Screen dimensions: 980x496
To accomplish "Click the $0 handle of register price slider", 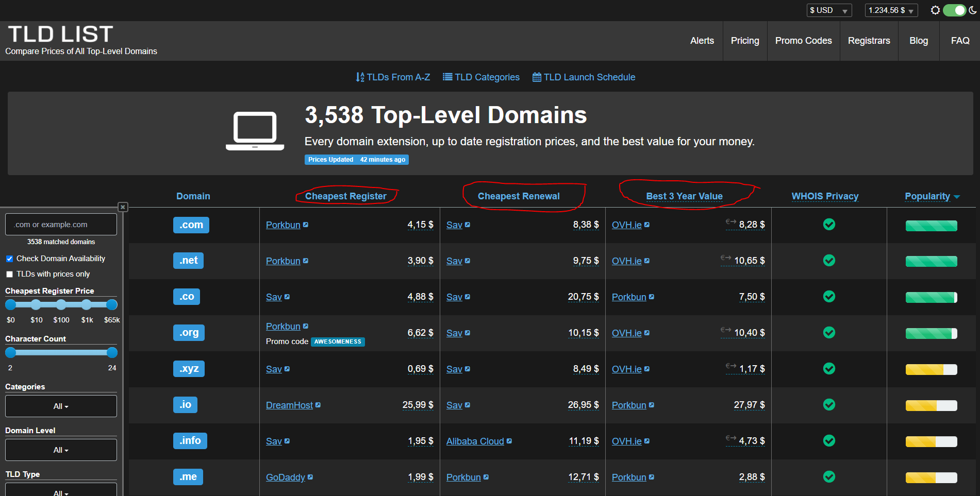I will point(10,304).
